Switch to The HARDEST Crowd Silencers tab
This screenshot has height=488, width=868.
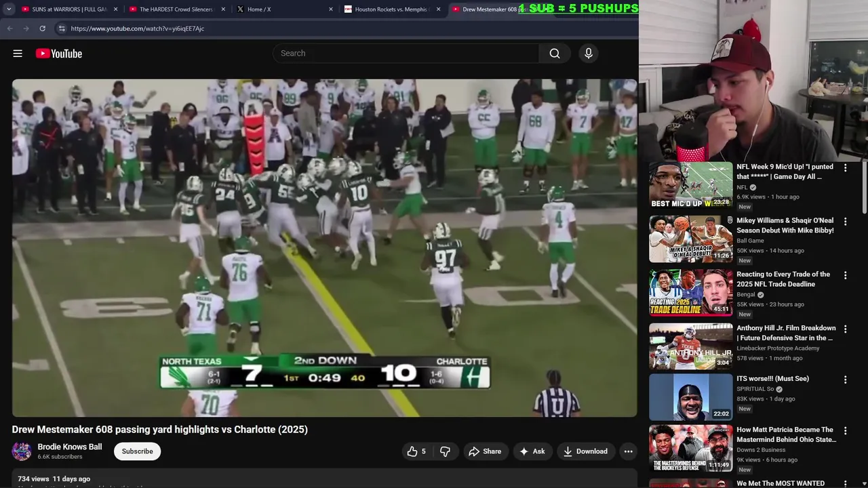(176, 9)
